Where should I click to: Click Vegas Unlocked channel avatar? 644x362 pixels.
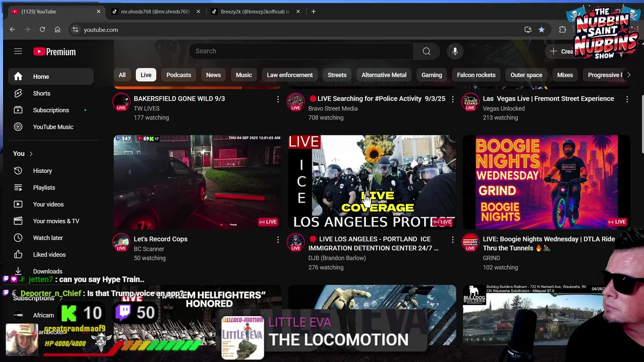[470, 102]
